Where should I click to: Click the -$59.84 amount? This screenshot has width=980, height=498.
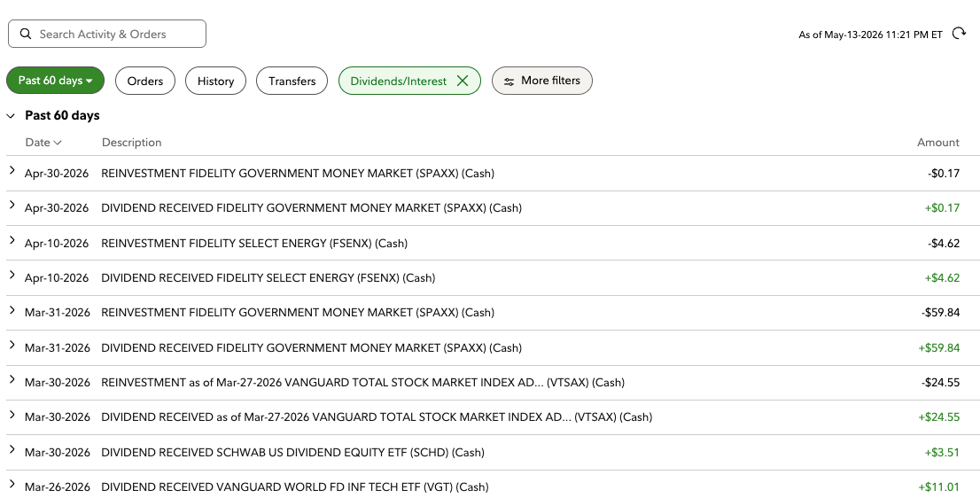(941, 313)
